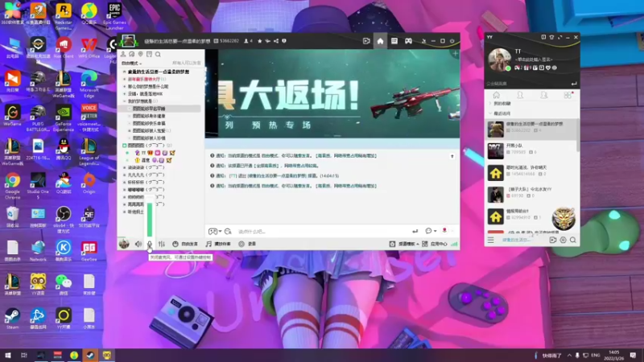Open the 频道模板 channel template menu
This screenshot has width=644, height=362.
tap(404, 244)
